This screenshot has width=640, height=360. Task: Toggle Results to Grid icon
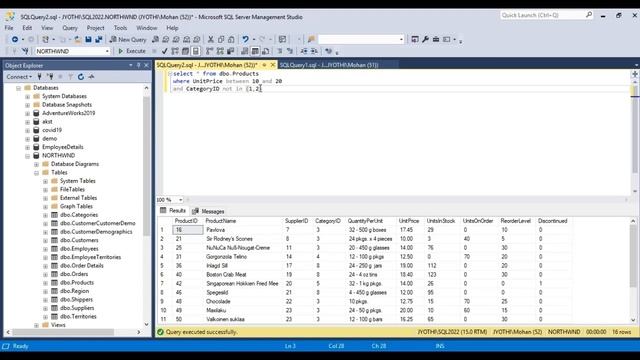255,51
